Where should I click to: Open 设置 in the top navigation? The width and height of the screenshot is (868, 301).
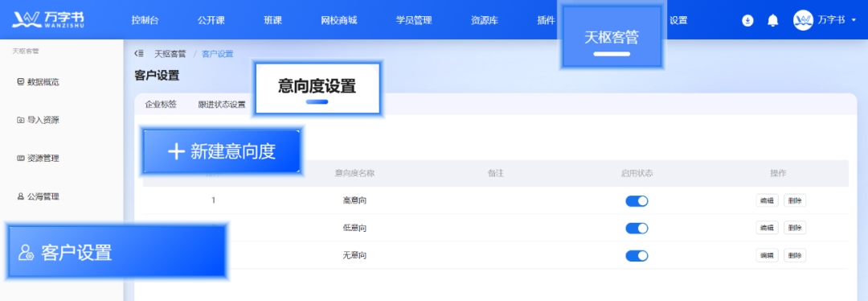click(x=678, y=20)
